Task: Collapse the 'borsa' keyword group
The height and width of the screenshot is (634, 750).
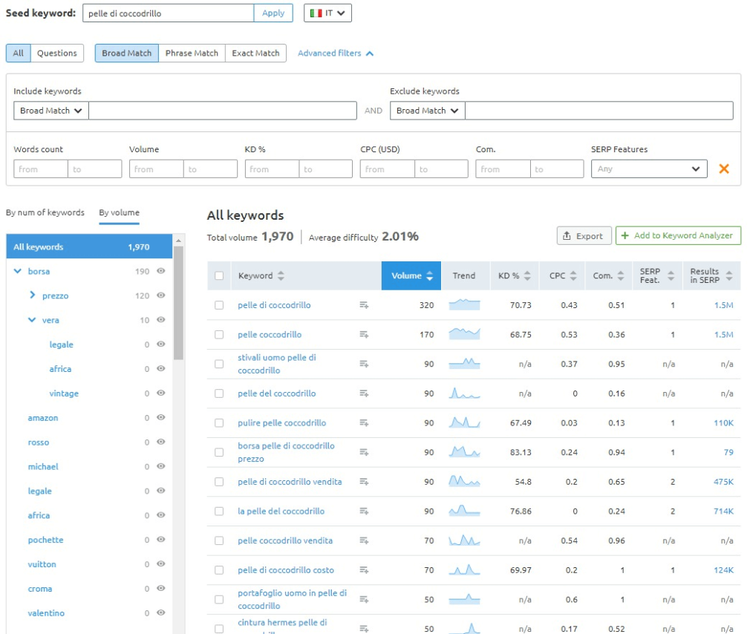Action: 18,271
